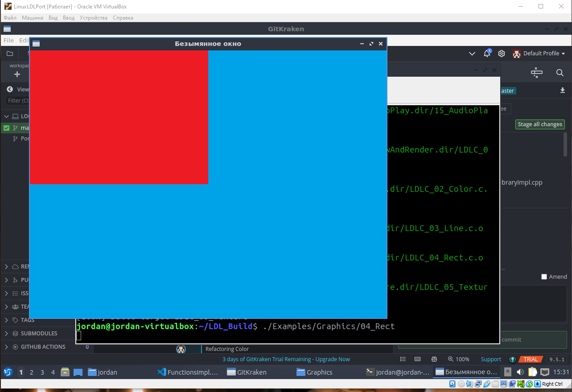This screenshot has width=572, height=392.
Task: Open GitKraken settings gear
Action: (502, 54)
